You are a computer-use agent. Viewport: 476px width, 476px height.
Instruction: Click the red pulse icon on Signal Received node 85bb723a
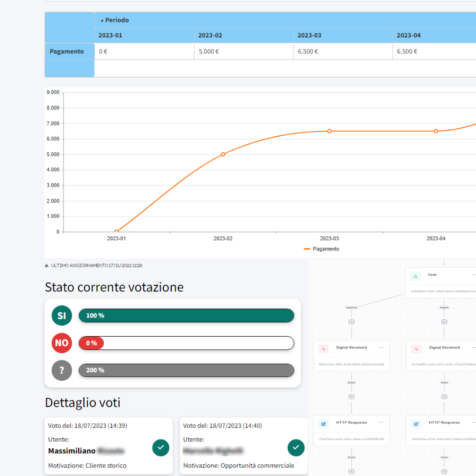[323, 348]
